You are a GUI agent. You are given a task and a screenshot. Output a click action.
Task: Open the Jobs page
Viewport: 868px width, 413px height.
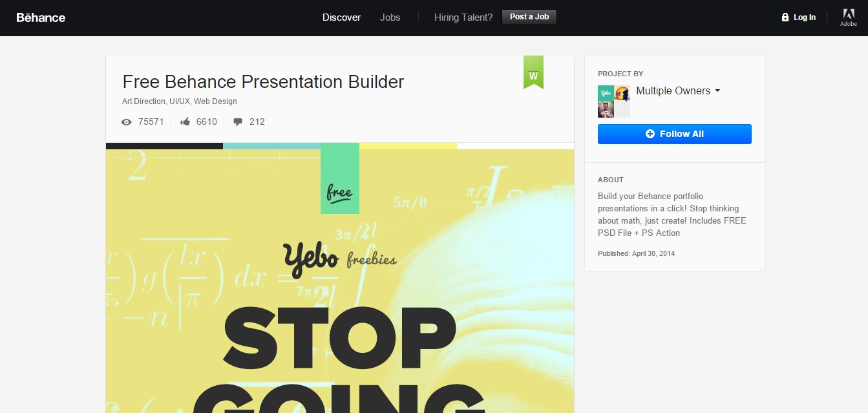(x=390, y=17)
